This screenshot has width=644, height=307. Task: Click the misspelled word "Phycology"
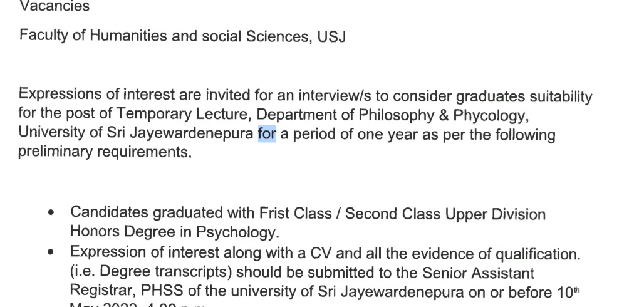496,115
